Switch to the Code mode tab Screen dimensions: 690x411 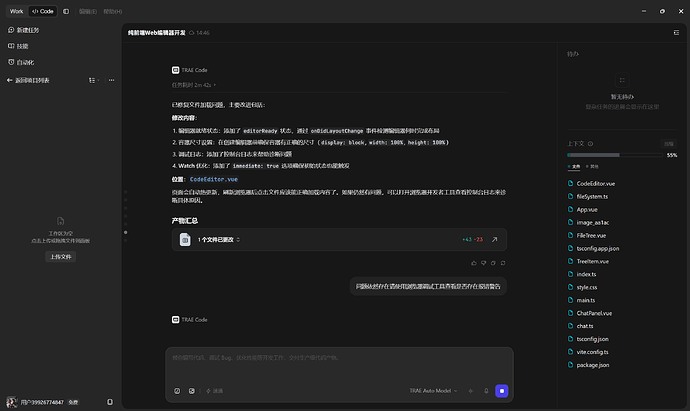coord(43,11)
